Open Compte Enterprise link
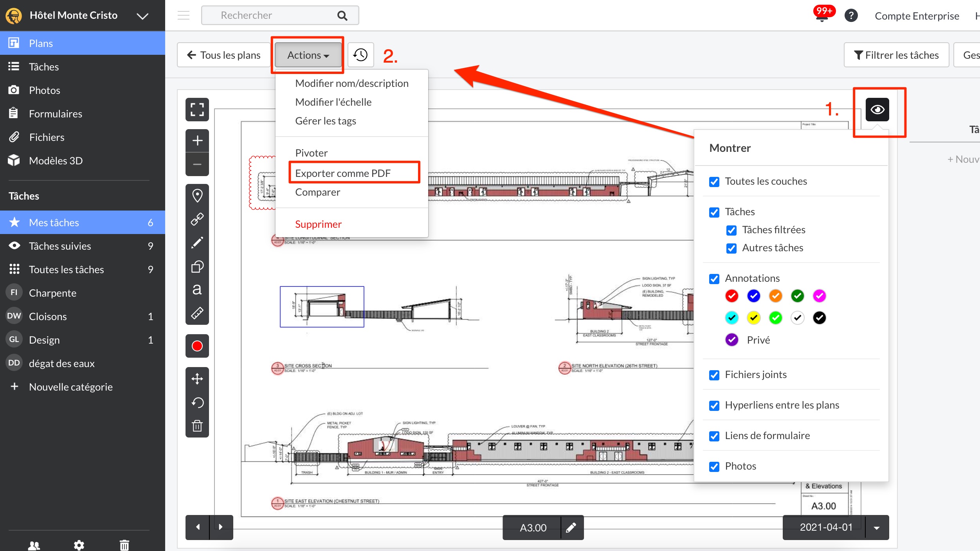The width and height of the screenshot is (980, 551). tap(917, 16)
